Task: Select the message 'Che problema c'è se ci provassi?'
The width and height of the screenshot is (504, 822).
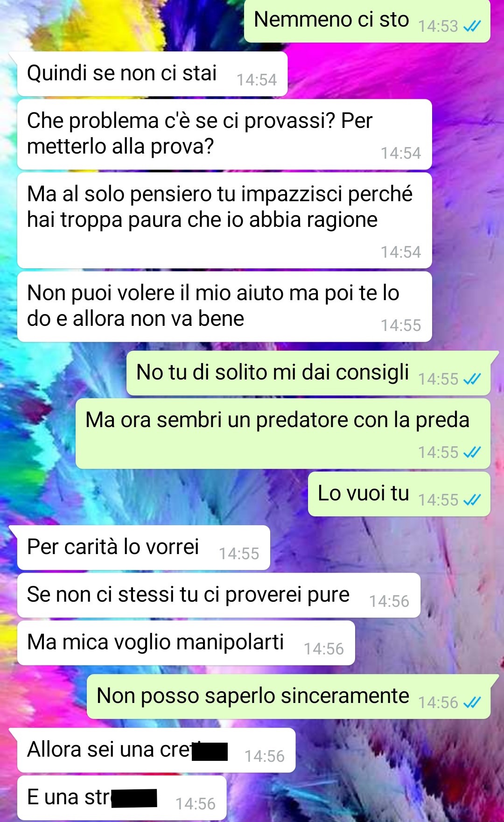Action: (224, 134)
